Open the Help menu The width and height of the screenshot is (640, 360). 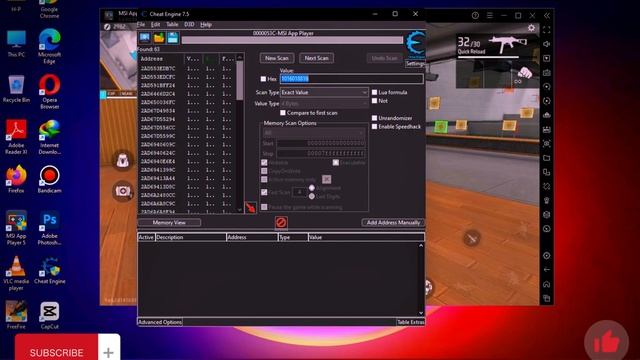coord(206,24)
